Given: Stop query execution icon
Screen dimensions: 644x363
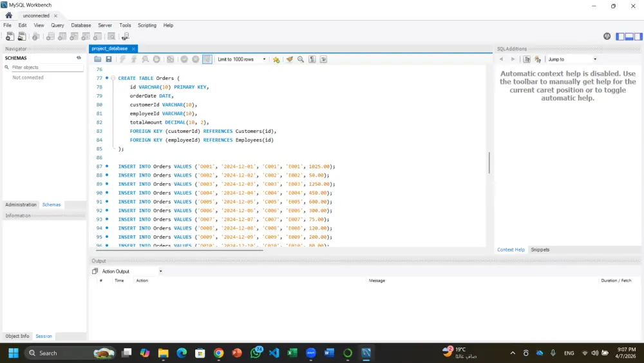Looking at the screenshot, I should tap(156, 59).
